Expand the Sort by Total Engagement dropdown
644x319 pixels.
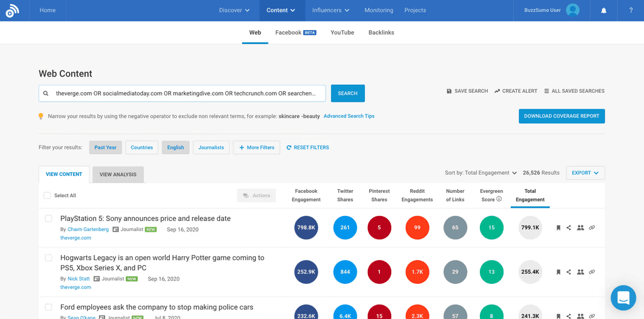click(480, 173)
